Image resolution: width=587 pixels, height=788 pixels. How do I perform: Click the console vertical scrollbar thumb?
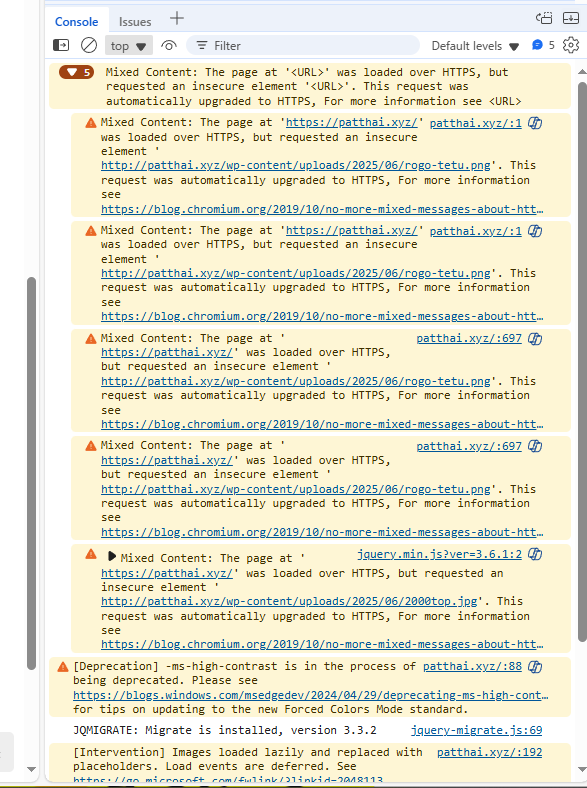[582, 362]
